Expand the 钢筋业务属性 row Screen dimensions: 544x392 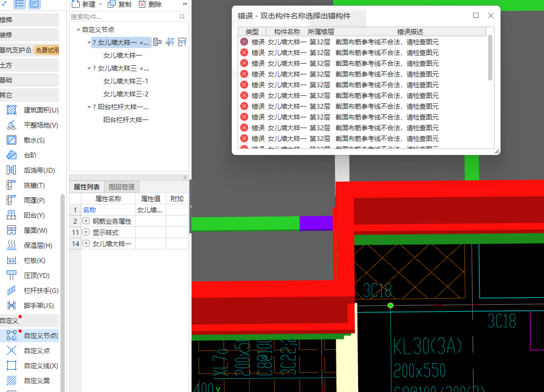tap(86, 221)
